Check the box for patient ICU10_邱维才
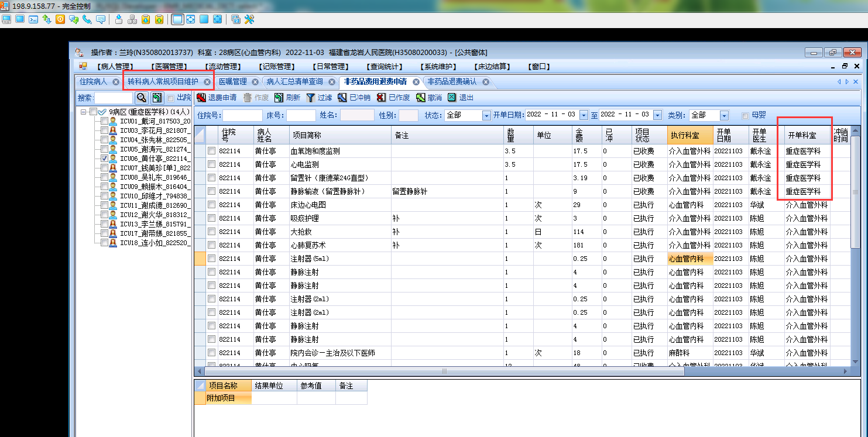The height and width of the screenshot is (437, 868). tap(104, 196)
